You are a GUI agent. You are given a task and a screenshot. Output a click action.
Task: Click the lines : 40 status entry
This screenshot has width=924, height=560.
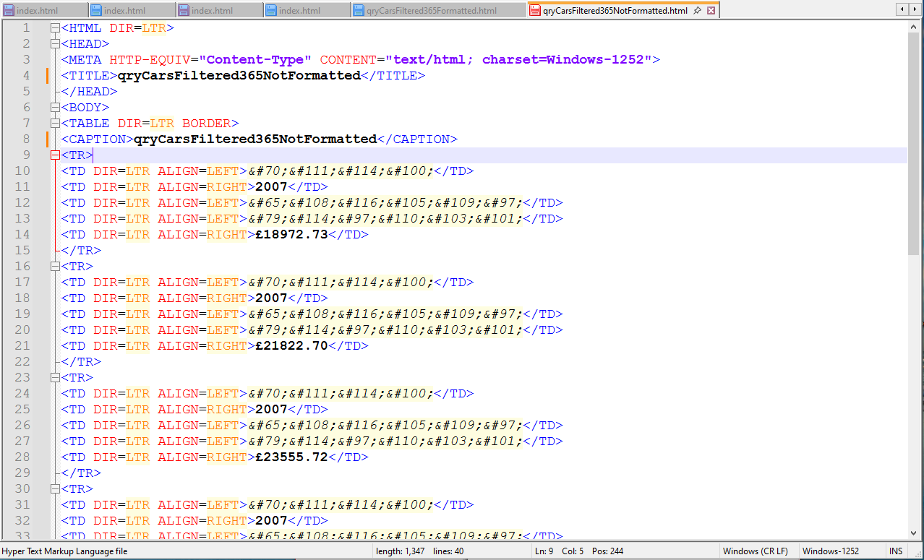click(x=448, y=551)
